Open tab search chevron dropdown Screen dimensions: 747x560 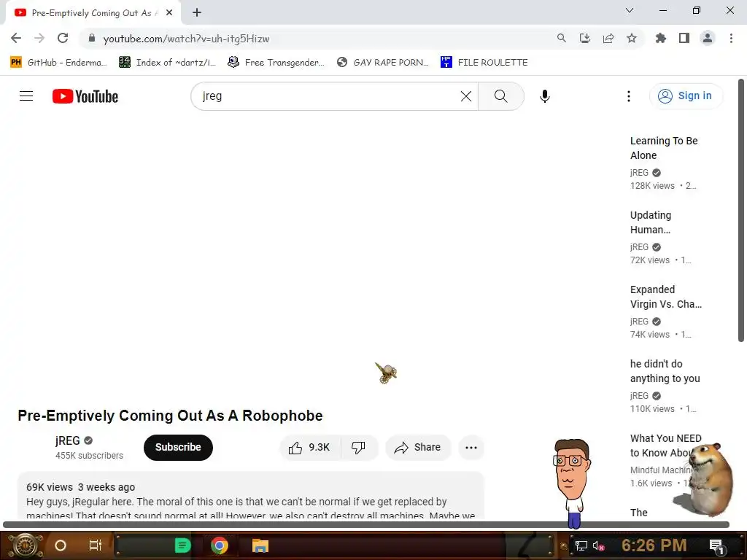pyautogui.click(x=629, y=10)
